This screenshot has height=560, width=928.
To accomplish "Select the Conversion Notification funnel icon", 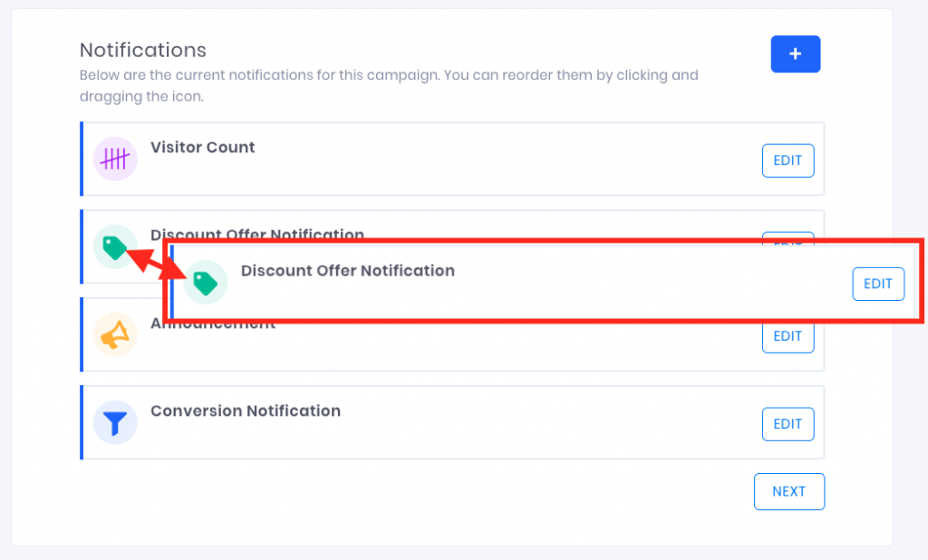I will click(115, 422).
